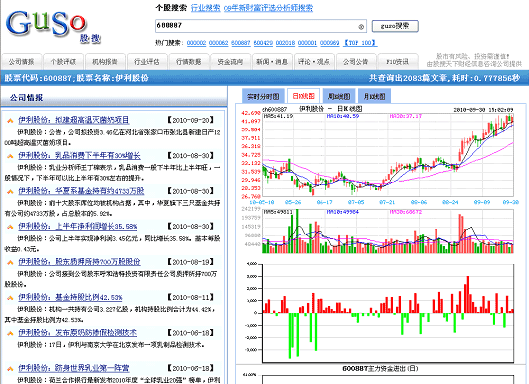This screenshot has width=529, height=384.
Task: Click the daily K-line candlestick chart
Action: (x=388, y=155)
